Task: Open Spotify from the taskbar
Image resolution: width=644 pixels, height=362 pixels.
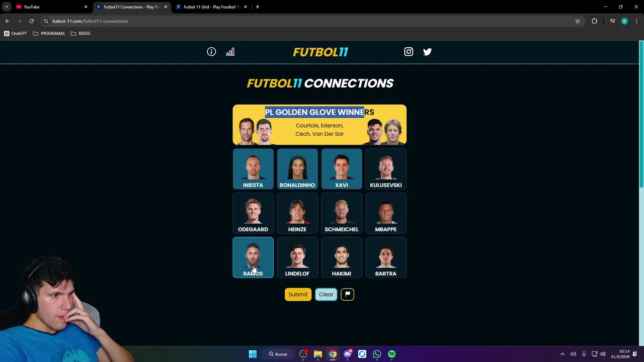Action: (391, 354)
